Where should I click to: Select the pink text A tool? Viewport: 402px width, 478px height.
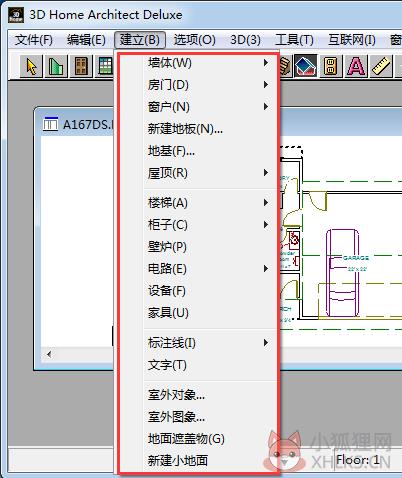point(356,66)
